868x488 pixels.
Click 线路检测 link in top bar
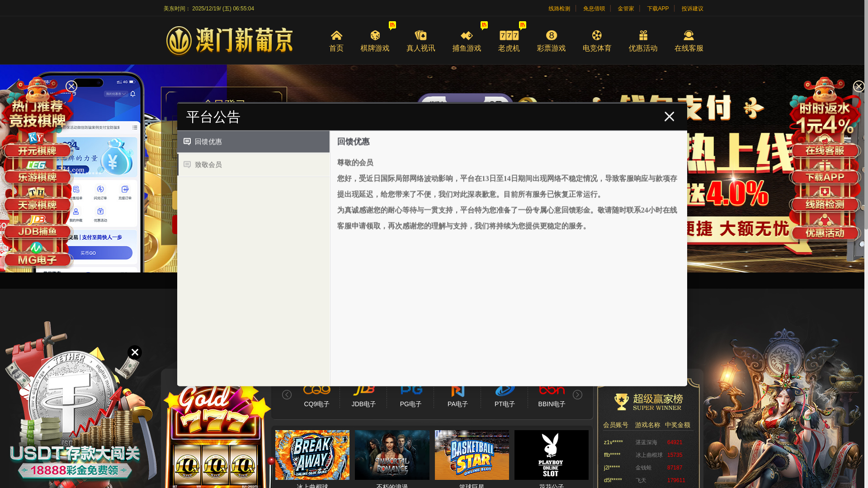point(559,9)
